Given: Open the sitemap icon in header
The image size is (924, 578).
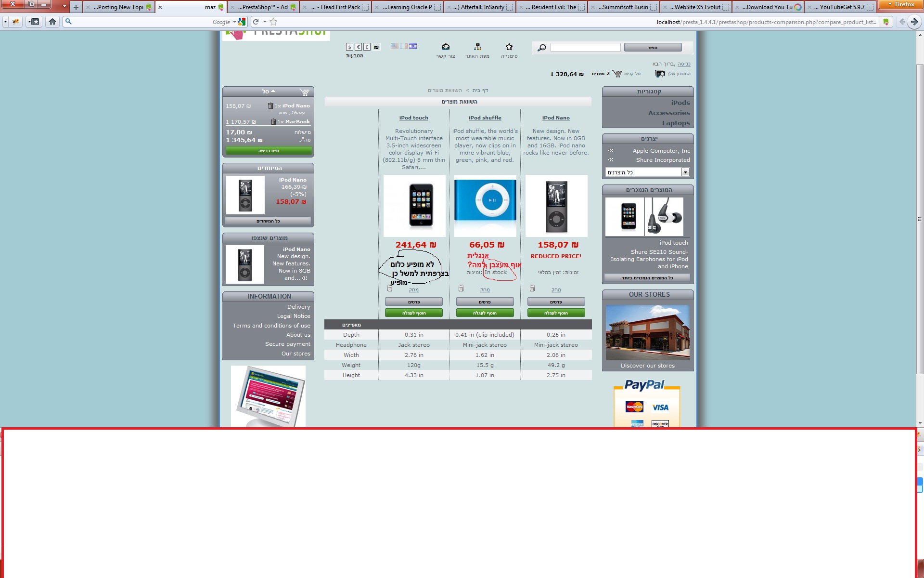Looking at the screenshot, I should point(477,47).
